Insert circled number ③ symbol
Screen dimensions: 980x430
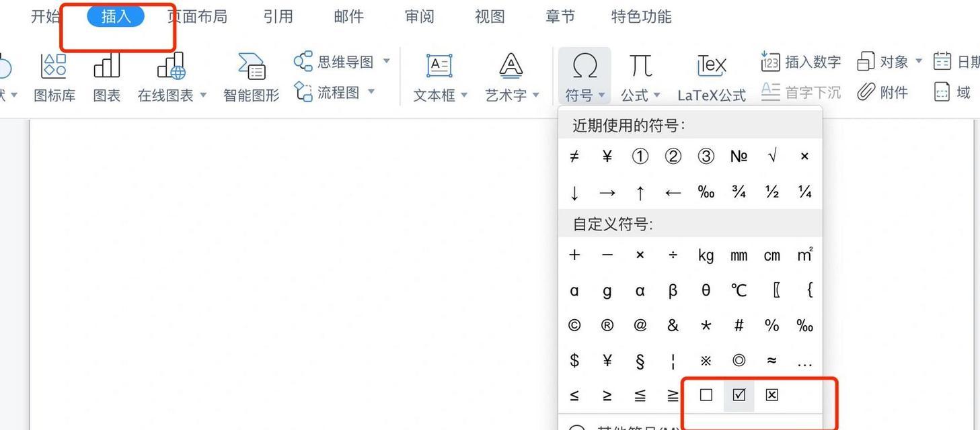[706, 157]
